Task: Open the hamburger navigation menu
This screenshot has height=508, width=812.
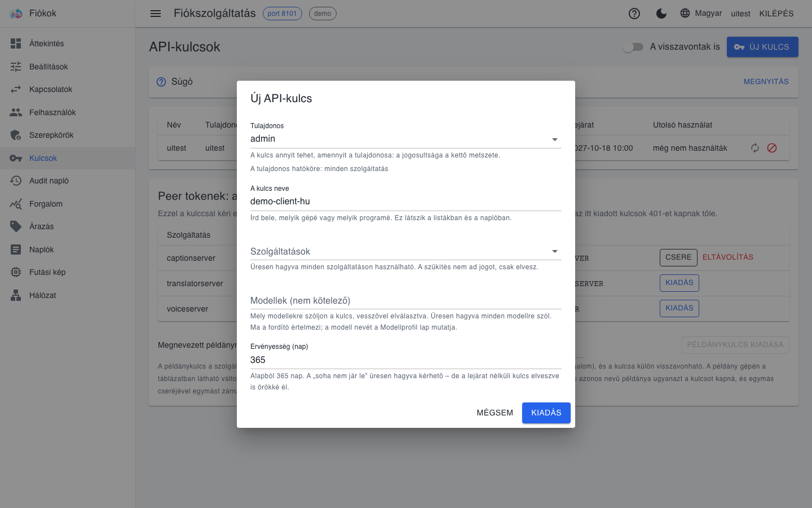Action: pos(156,14)
